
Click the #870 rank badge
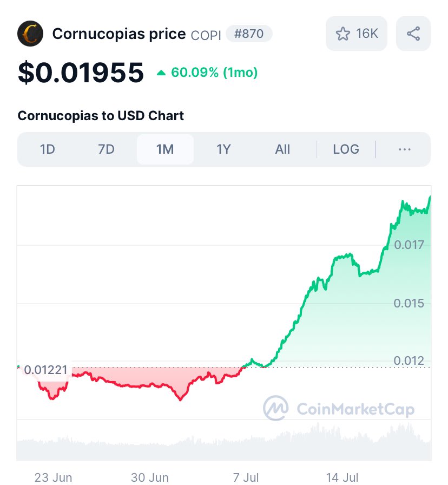click(x=249, y=34)
